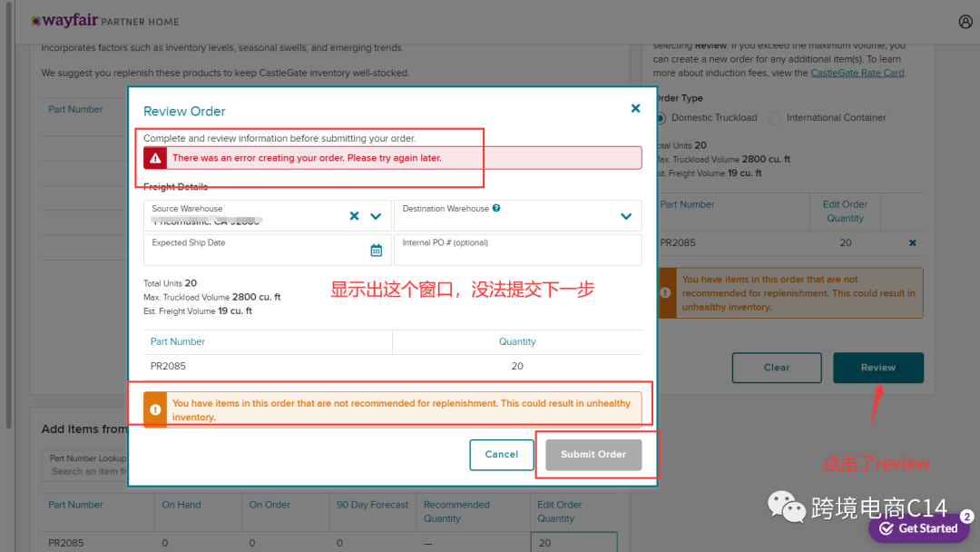Click the Internal PO number field

[x=517, y=249]
